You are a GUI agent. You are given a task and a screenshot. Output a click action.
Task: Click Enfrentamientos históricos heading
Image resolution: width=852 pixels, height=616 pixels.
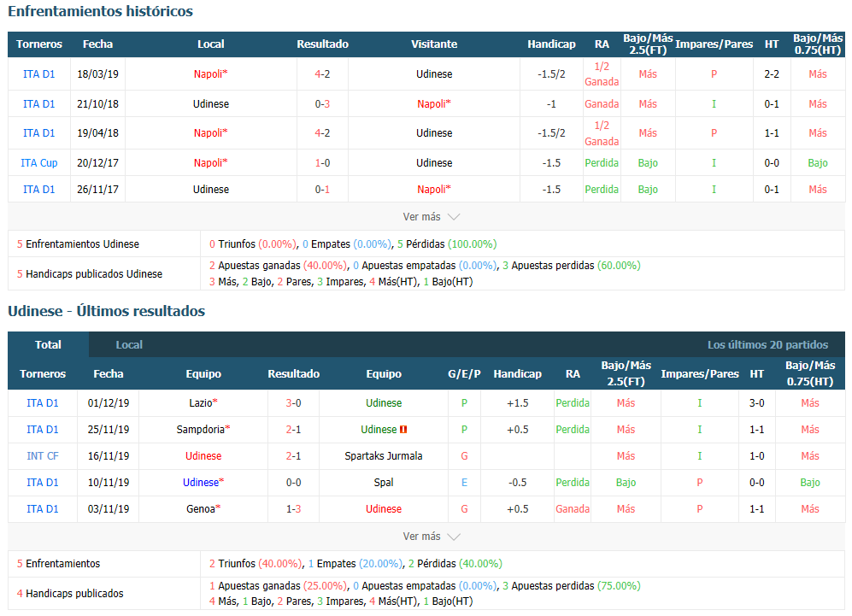pos(100,11)
